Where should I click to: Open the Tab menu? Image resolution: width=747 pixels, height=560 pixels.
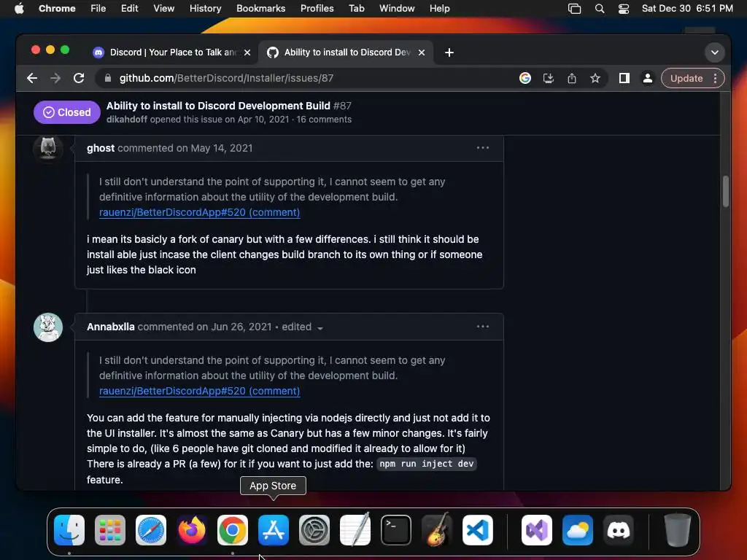pos(356,9)
